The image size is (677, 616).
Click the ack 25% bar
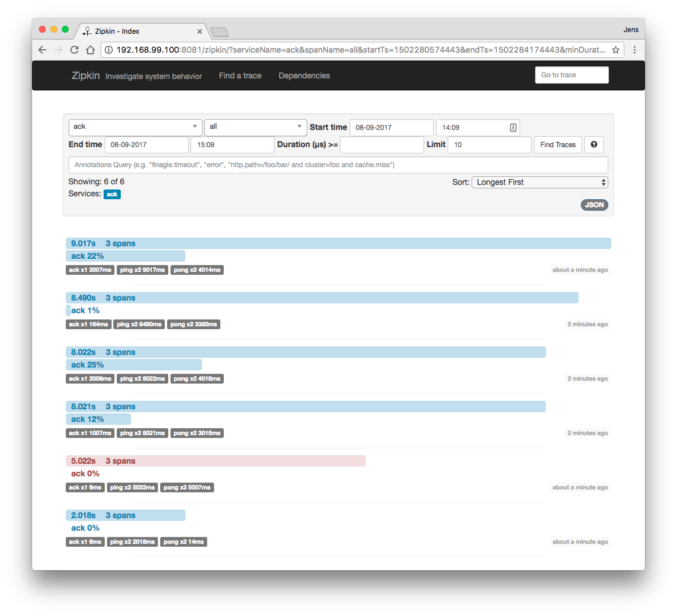133,365
